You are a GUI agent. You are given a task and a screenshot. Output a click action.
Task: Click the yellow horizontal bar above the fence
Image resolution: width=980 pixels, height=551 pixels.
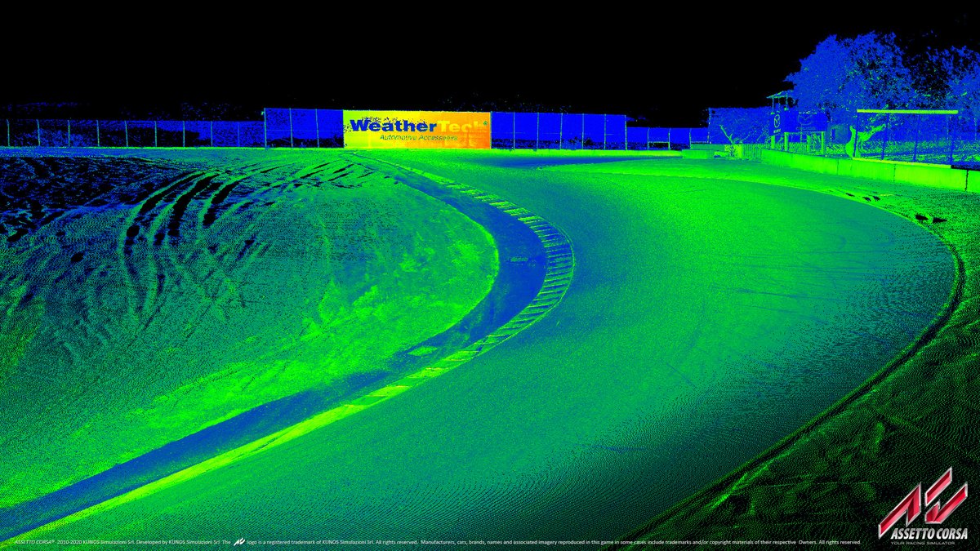[x=906, y=112]
